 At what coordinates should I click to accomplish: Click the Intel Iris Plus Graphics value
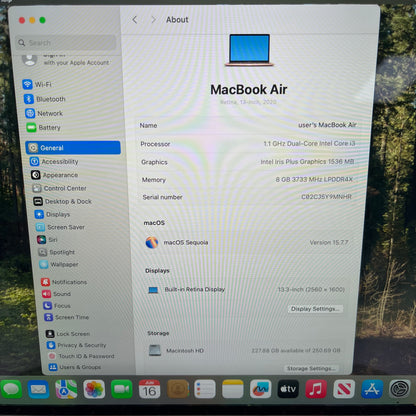tap(307, 162)
